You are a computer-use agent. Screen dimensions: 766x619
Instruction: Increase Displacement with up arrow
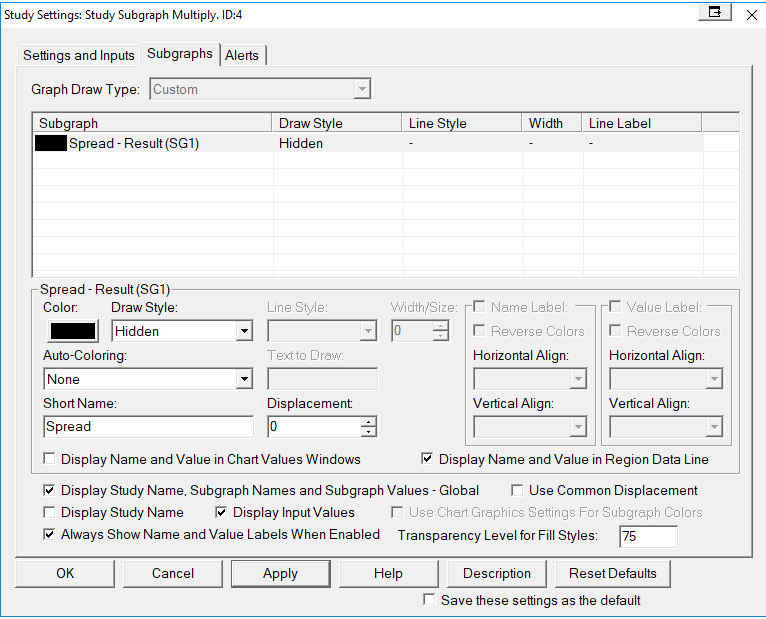(369, 422)
